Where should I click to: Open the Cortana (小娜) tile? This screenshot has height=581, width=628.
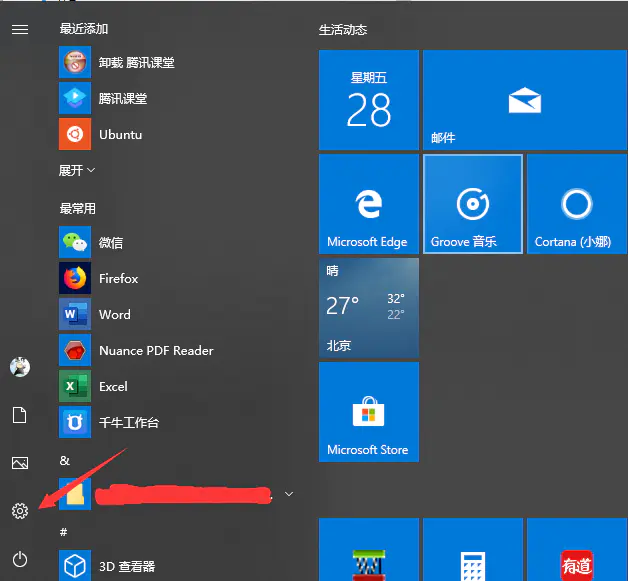[x=577, y=204]
